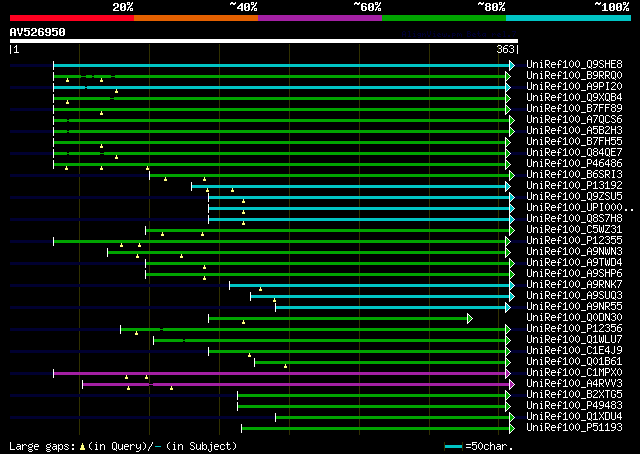The height and width of the screenshot is (454, 640).
Task: Click the UniRef100_P49483 text
Action: tap(574, 406)
